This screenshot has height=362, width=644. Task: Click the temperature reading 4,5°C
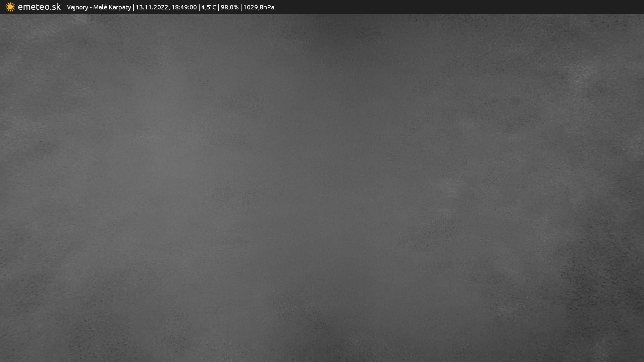click(209, 7)
